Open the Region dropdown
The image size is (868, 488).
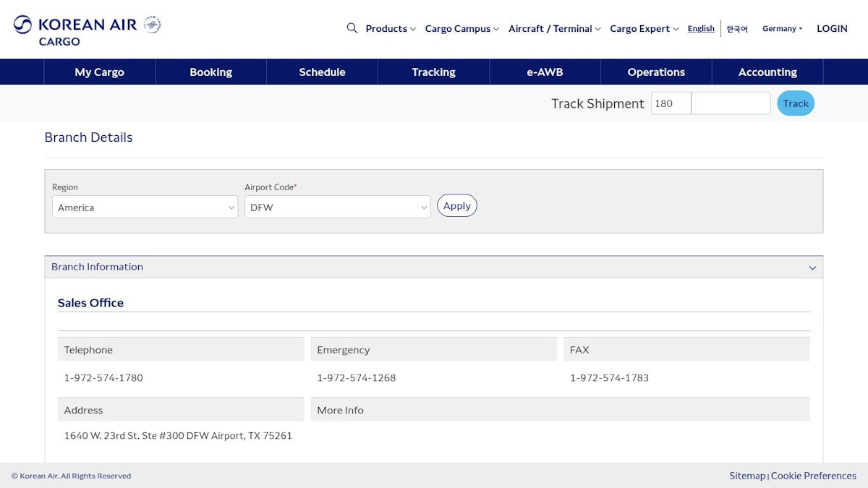pos(145,207)
